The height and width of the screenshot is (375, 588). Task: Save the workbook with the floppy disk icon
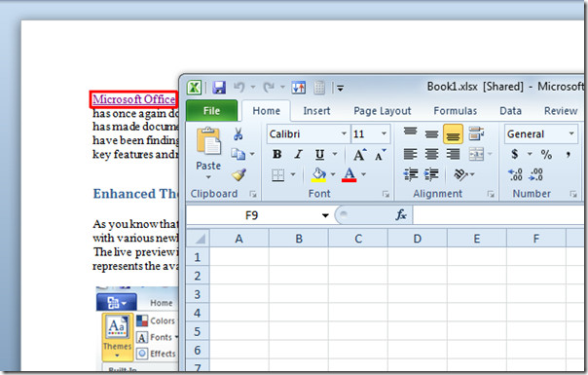[219, 88]
